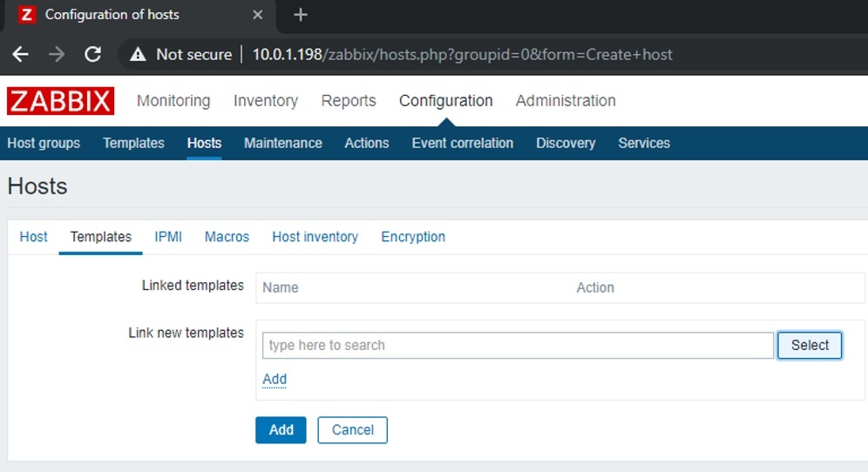Open Reports in top navigation
Viewport: 868px width, 472px height.
[349, 101]
